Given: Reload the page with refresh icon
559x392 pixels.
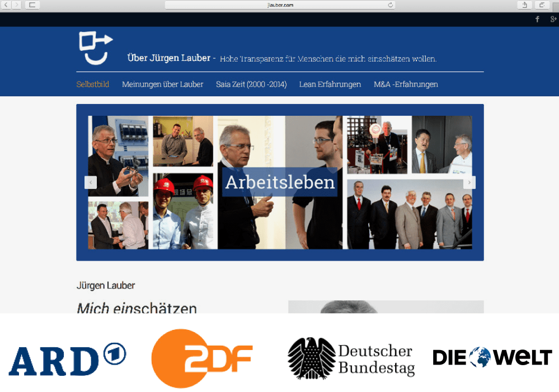Looking at the screenshot, I should 391,5.
